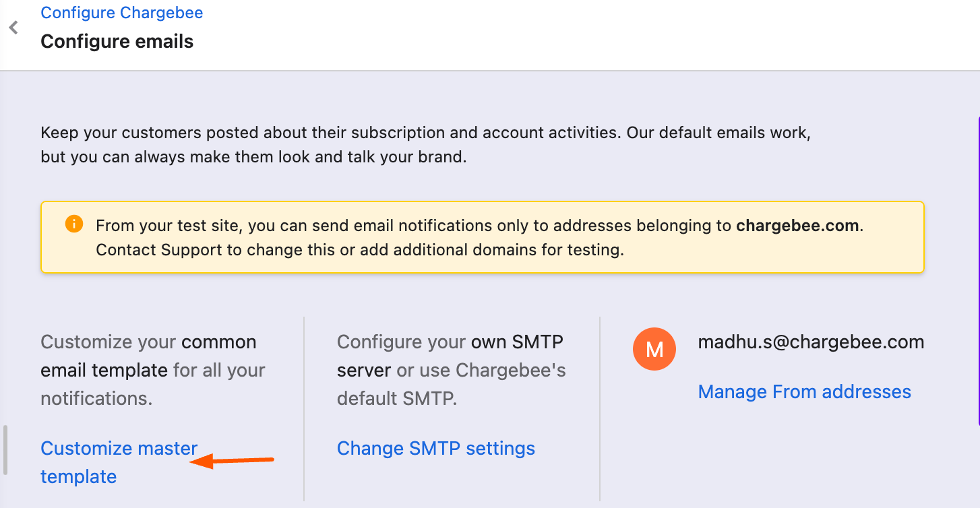Open the Customize master template link
This screenshot has width=980, height=508.
[119, 449]
